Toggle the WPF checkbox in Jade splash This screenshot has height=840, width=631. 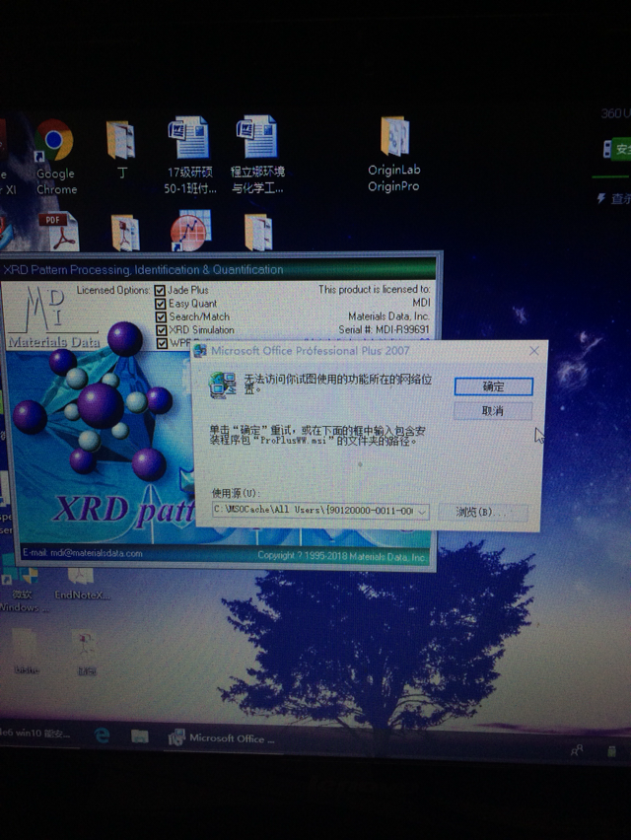[162, 343]
